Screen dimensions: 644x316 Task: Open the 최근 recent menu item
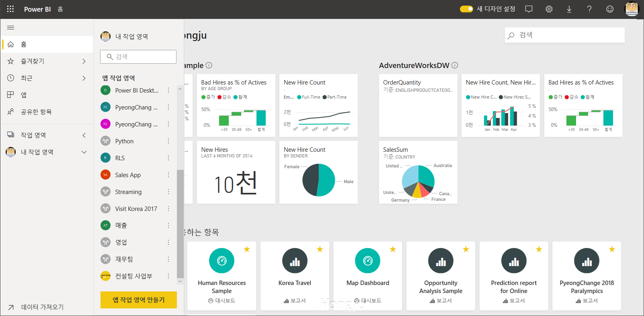(x=47, y=78)
